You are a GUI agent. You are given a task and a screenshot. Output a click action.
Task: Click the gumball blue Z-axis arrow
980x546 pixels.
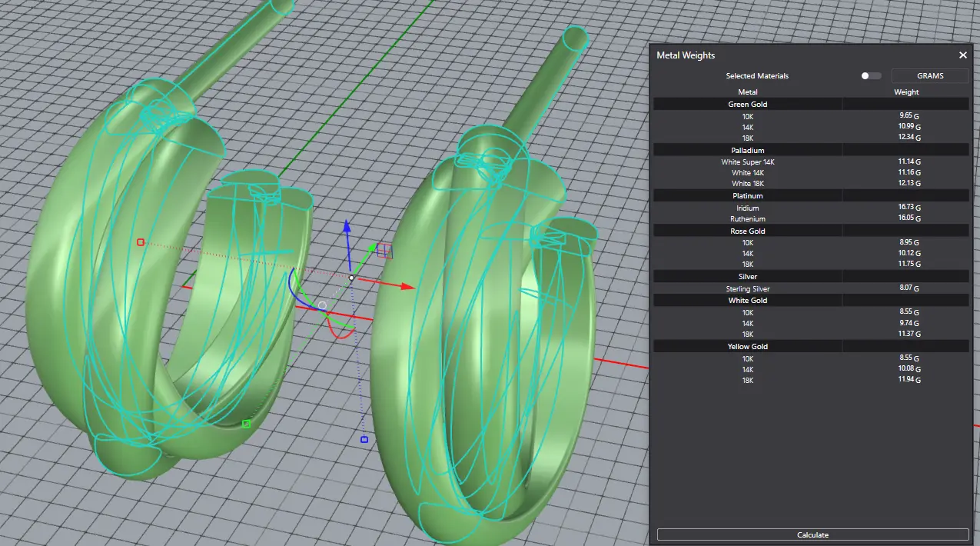point(347,226)
